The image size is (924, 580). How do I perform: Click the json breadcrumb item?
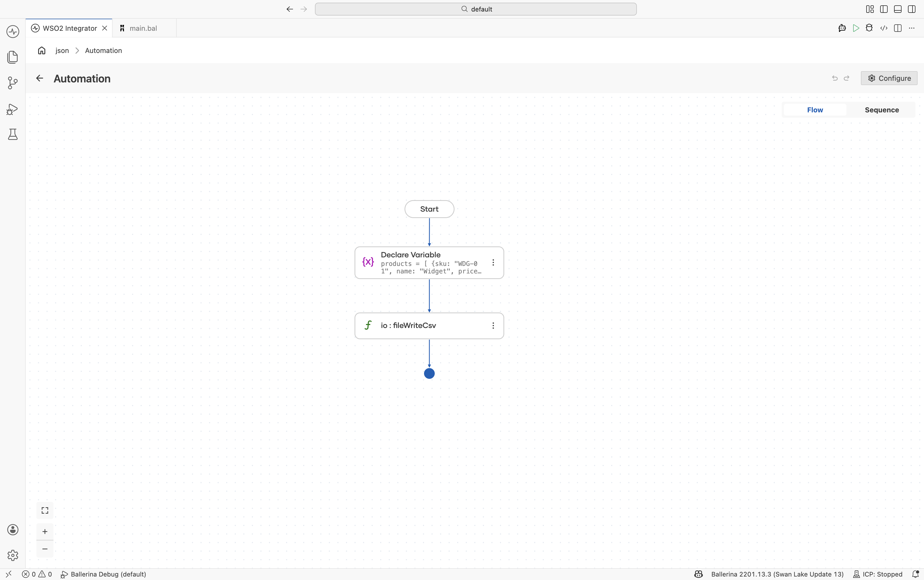(x=62, y=50)
